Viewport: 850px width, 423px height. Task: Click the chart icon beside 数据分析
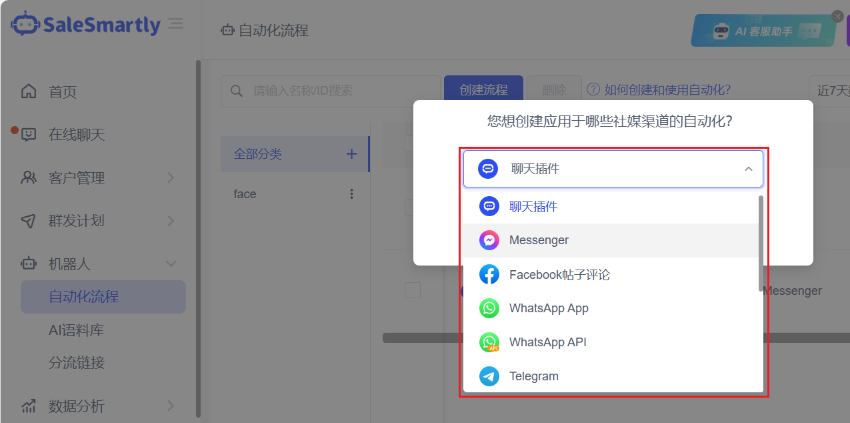tap(28, 406)
